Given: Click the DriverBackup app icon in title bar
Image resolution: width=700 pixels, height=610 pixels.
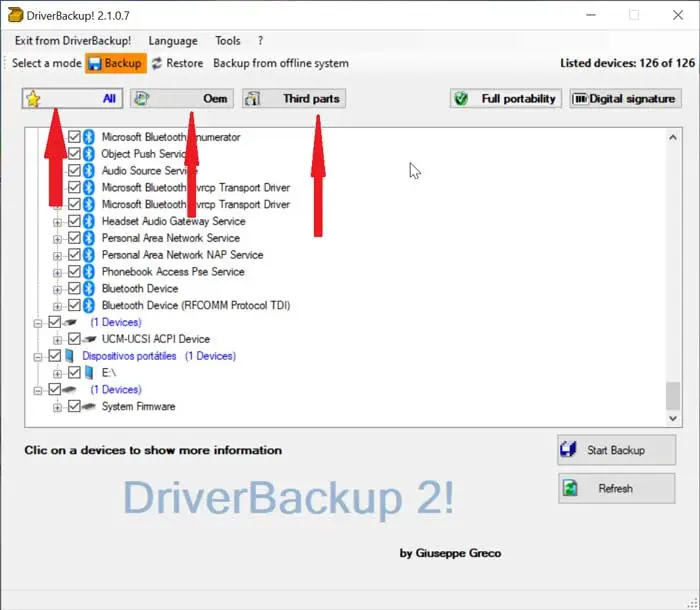Looking at the screenshot, I should click(15, 15).
